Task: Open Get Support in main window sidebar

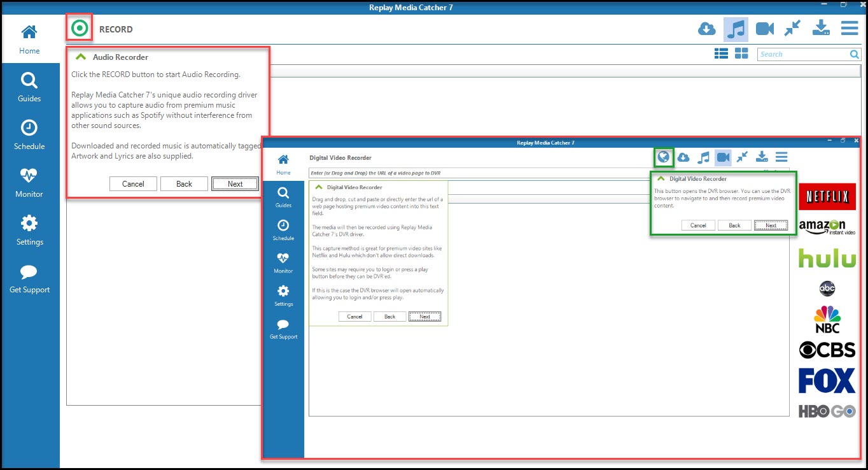Action: (29, 278)
